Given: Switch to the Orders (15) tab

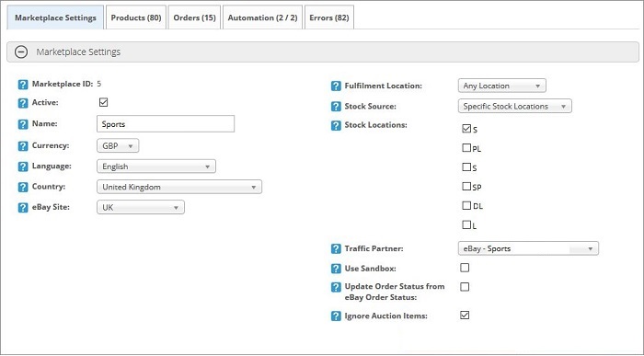Looking at the screenshot, I should coord(194,17).
